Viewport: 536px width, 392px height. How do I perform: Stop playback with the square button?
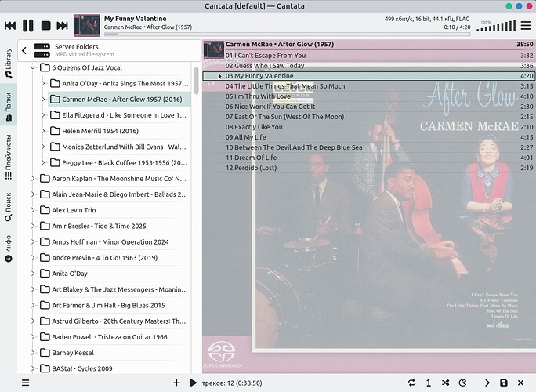coord(45,26)
